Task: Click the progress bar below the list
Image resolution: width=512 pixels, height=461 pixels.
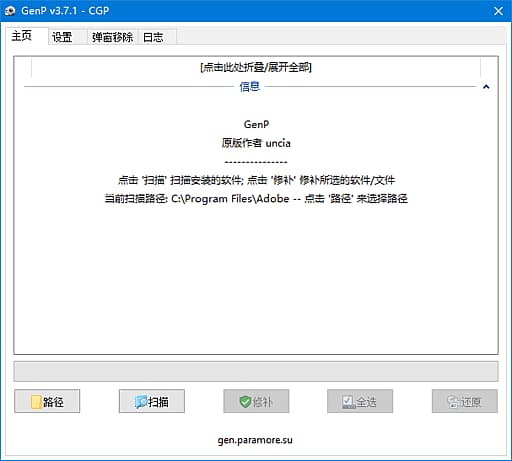Action: (256, 371)
